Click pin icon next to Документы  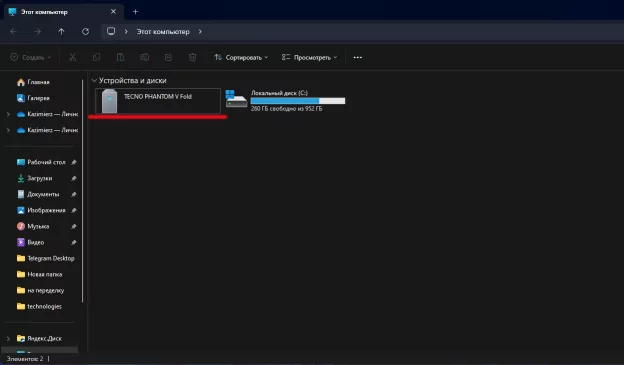pyautogui.click(x=74, y=194)
